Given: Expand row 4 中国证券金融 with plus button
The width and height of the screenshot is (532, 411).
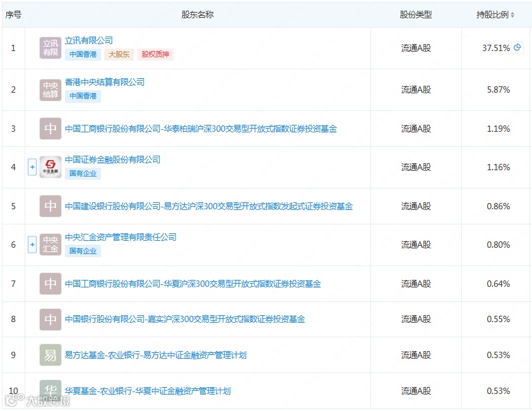Looking at the screenshot, I should (32, 167).
